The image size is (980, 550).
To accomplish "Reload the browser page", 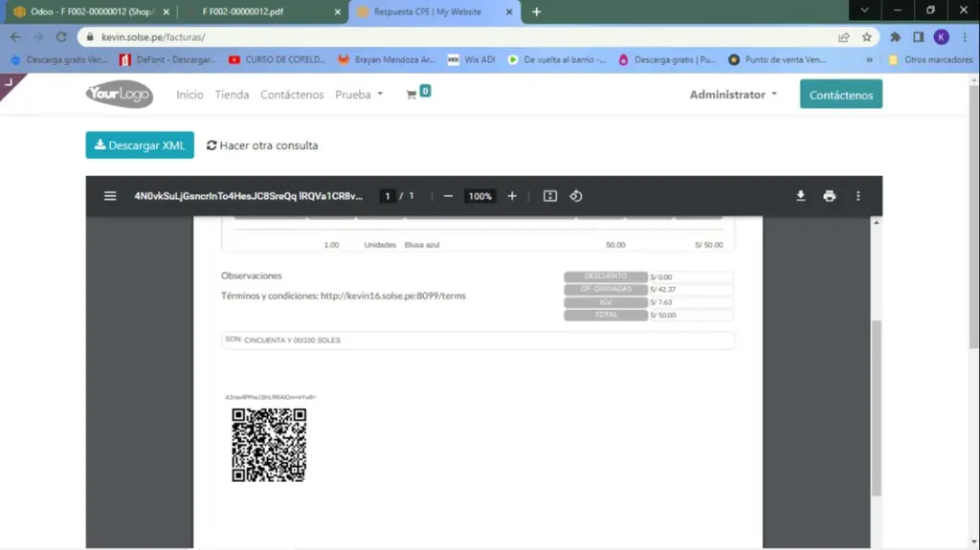I will pyautogui.click(x=61, y=37).
